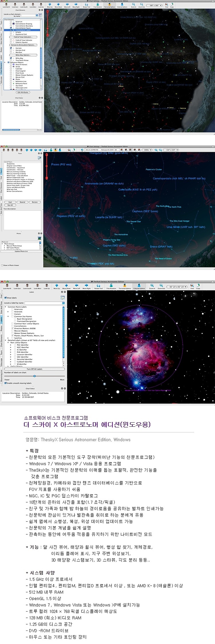The image size is (215, 644).
Task: Open the vertical Observing List tab in Labels window
Action: 1,376
